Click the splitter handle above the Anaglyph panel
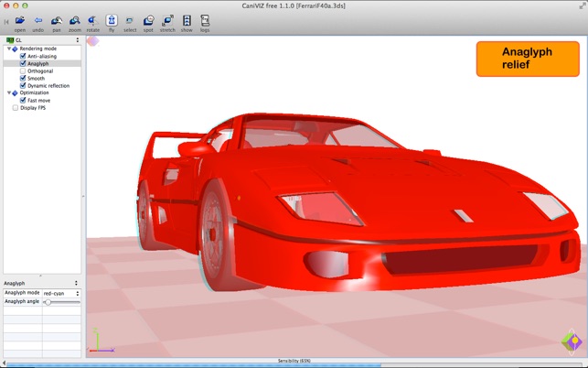The width and height of the screenshot is (588, 368). [40, 276]
